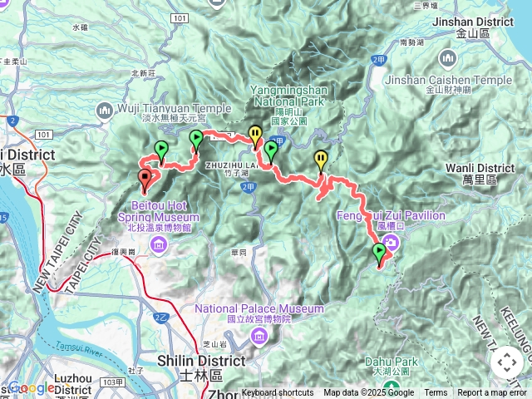Open the National Palace Museum pin
This screenshot has height=399, width=532.
pyautogui.click(x=259, y=337)
